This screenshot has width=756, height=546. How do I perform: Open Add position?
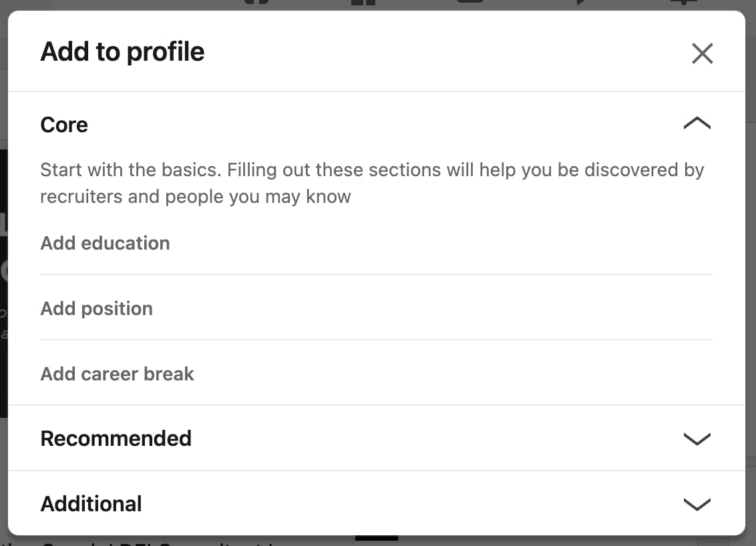click(x=96, y=308)
